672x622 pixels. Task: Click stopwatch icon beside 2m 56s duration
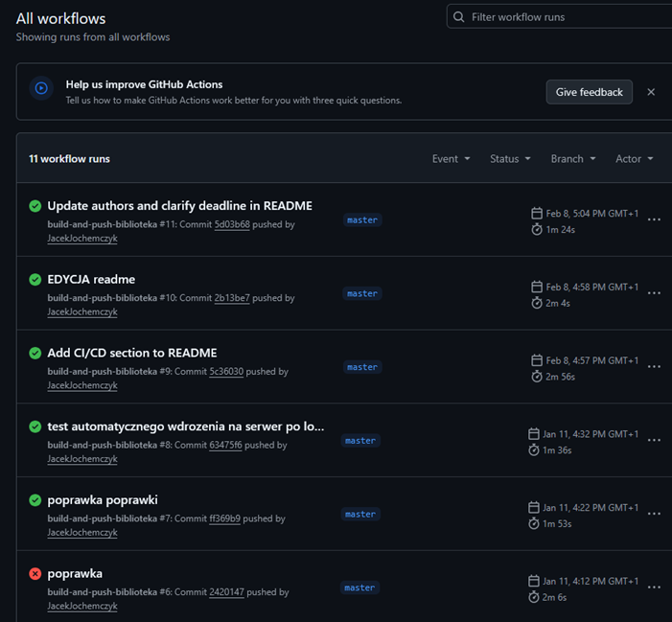(537, 377)
